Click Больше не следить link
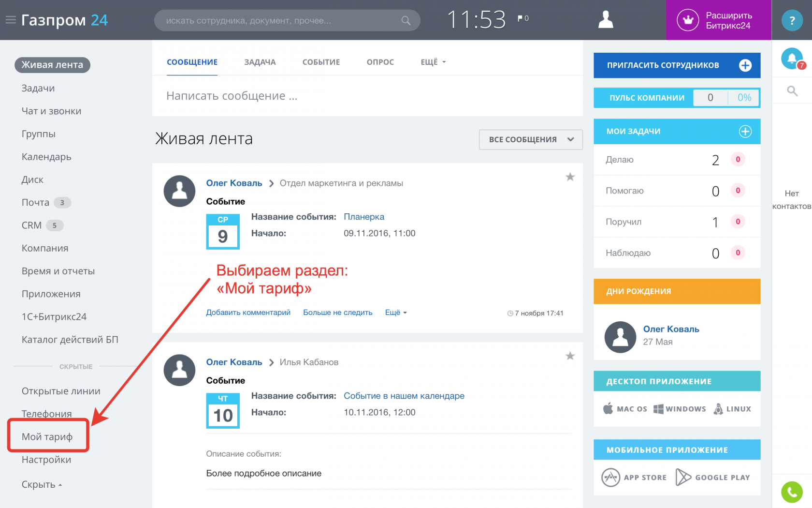This screenshot has width=812, height=508. (x=337, y=313)
